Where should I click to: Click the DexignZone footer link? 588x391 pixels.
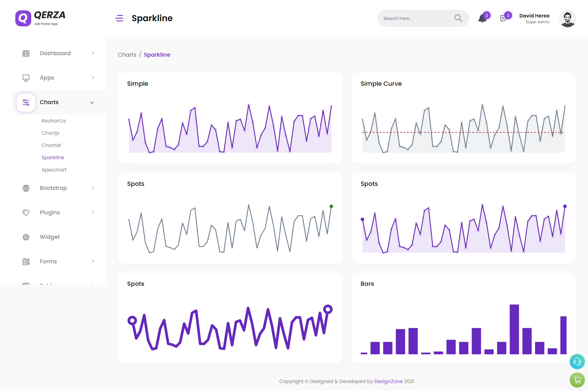pos(388,381)
